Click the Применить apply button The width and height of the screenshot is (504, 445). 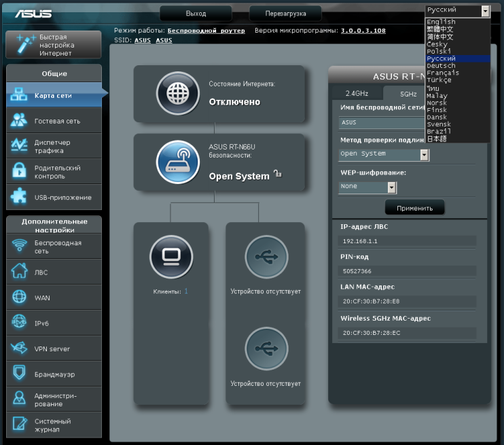click(x=414, y=208)
